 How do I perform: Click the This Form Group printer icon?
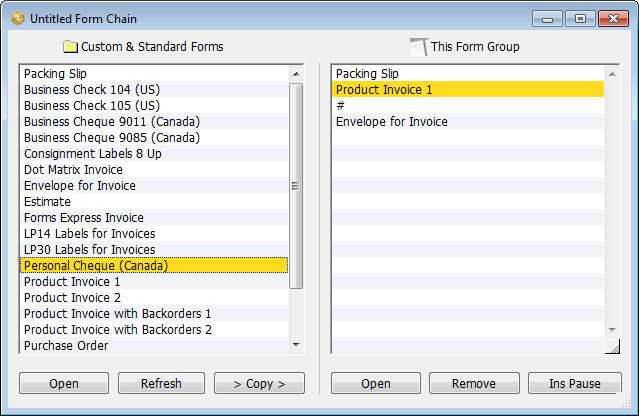(x=419, y=46)
